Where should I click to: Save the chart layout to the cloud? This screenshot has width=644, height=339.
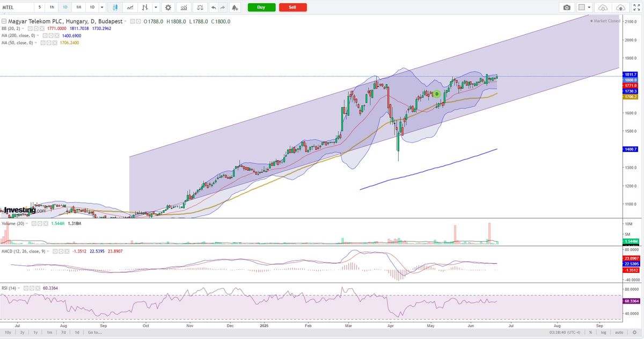click(x=621, y=8)
